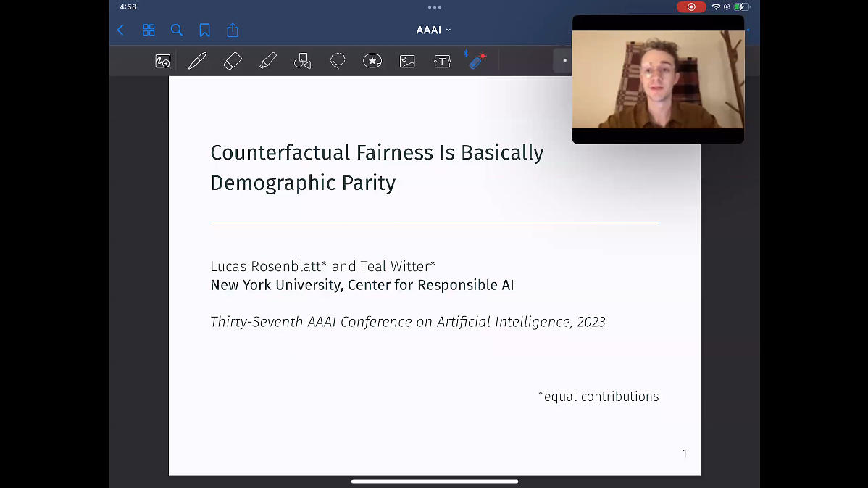
Task: Toggle the Bluetooth stylus connection
Action: (x=475, y=60)
